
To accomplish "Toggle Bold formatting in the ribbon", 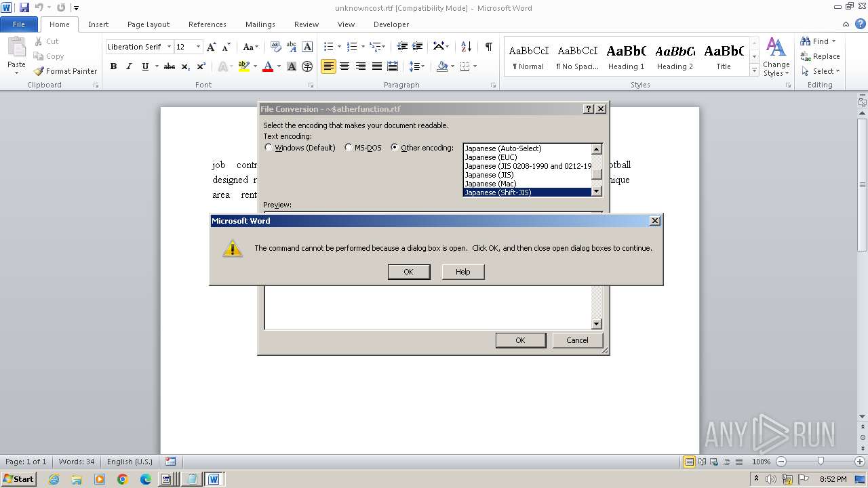I will [113, 66].
